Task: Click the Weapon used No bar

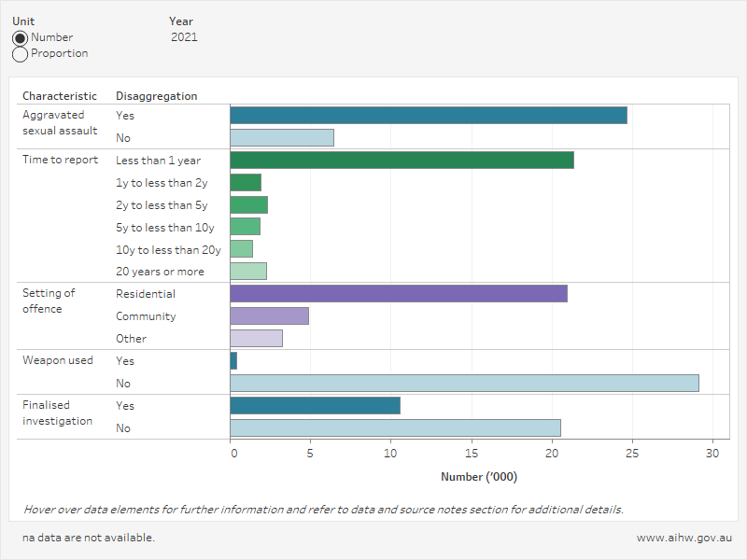Action: [464, 384]
